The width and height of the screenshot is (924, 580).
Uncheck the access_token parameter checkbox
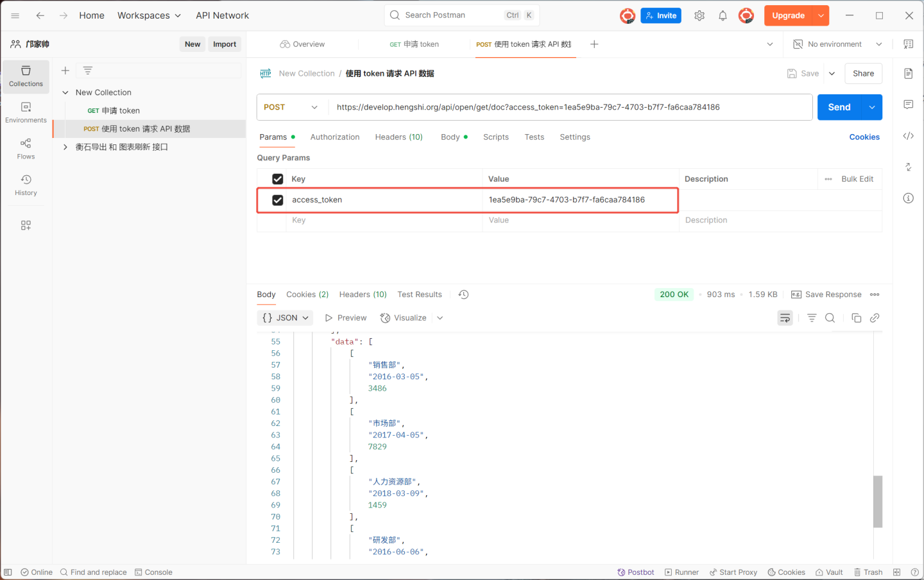[x=278, y=200]
